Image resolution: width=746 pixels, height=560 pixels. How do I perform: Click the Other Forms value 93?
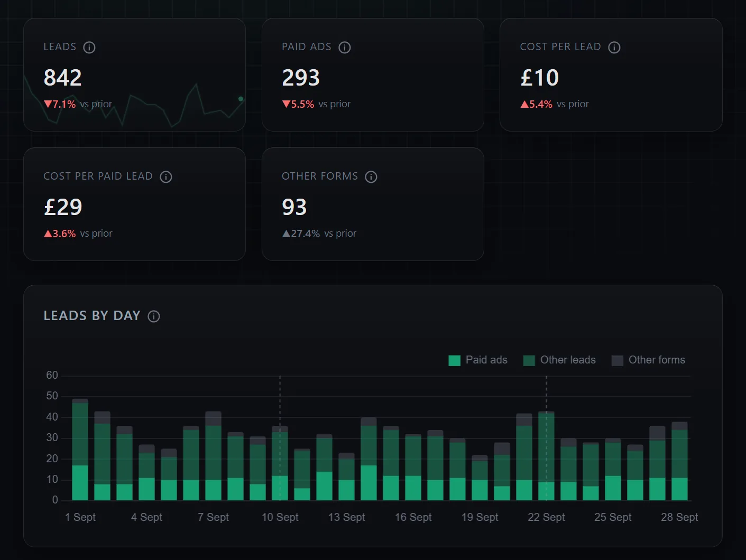[294, 207]
